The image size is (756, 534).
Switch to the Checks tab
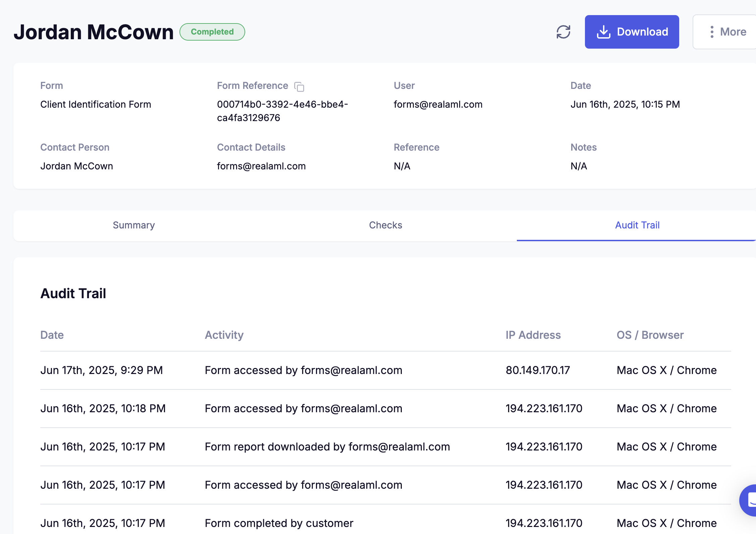(x=385, y=225)
